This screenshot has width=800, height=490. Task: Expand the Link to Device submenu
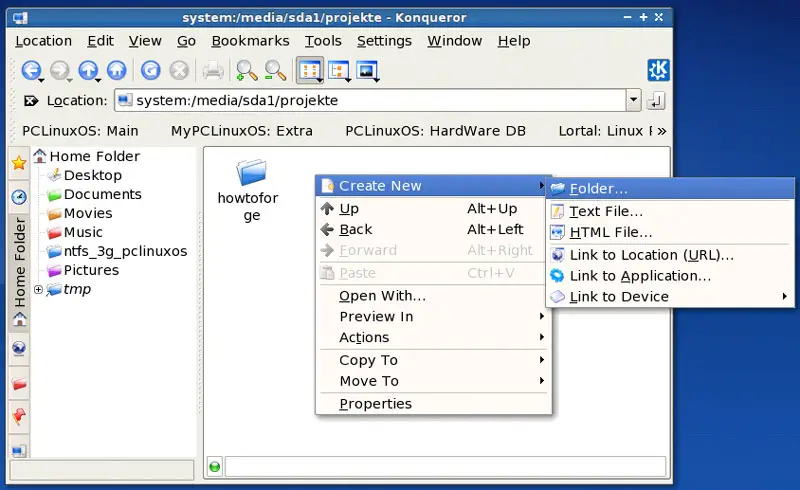tap(669, 297)
